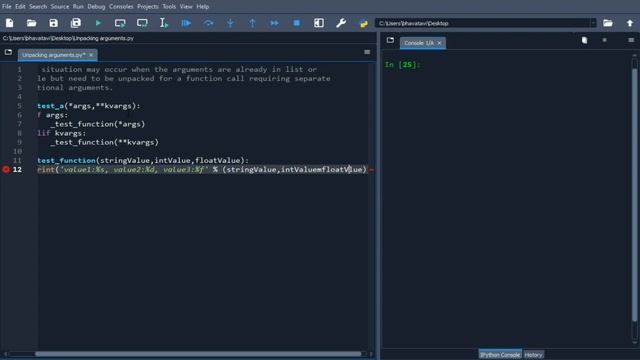Image resolution: width=640 pixels, height=360 pixels.
Task: Open the Search menu
Action: click(38, 7)
